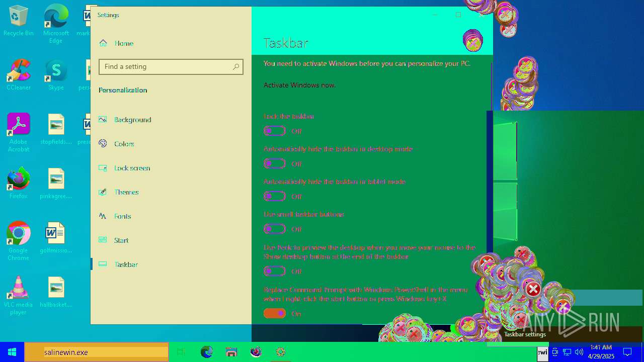This screenshot has height=362, width=644.
Task: Open the notification center icon
Action: tap(627, 352)
